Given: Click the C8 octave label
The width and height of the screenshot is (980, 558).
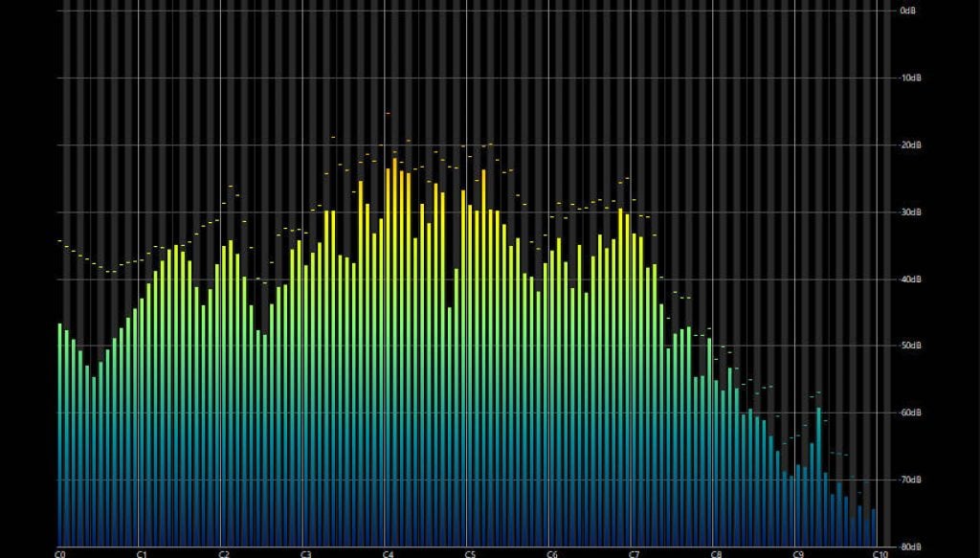Looking at the screenshot, I should click(x=718, y=552).
